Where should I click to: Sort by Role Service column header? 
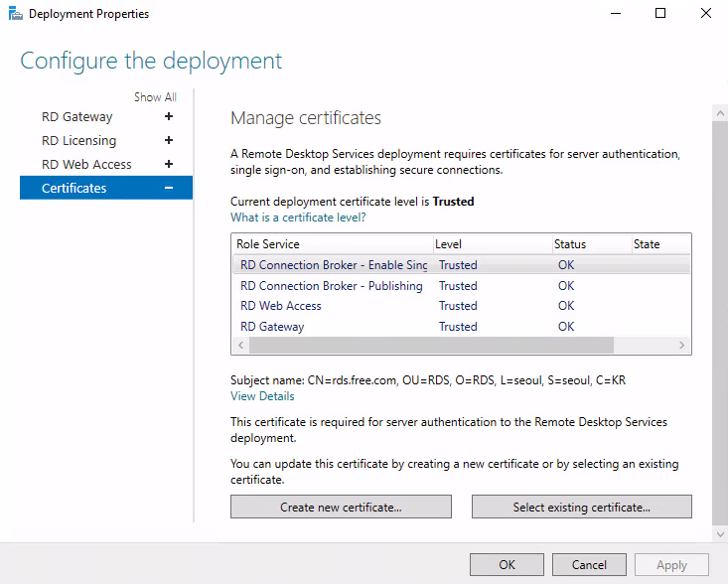(x=332, y=244)
